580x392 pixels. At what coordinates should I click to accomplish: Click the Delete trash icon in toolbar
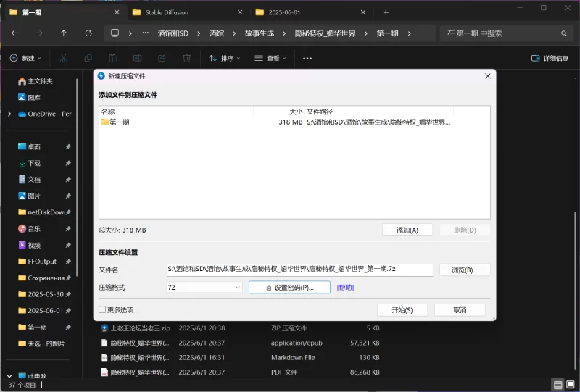click(x=186, y=58)
